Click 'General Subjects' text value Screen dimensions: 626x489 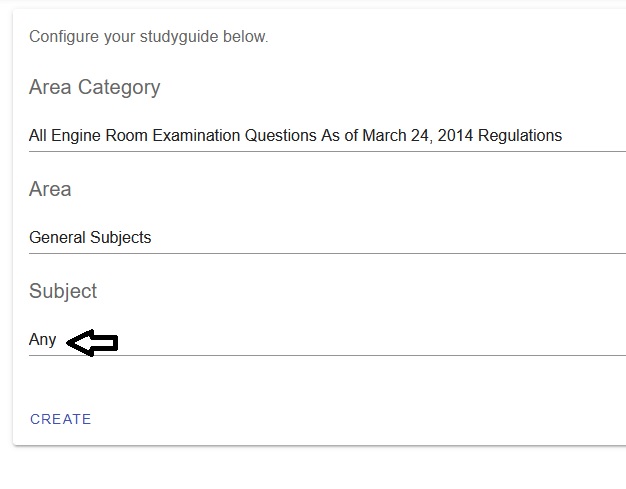90,238
